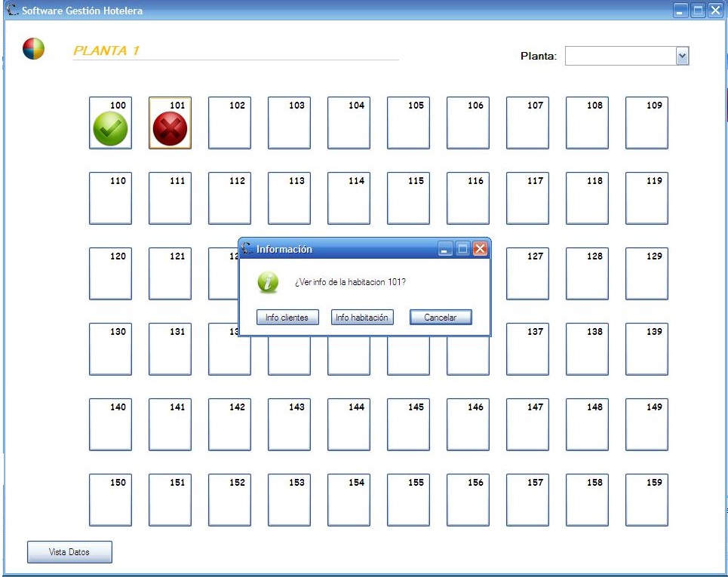Click the Planta combo box field
The height and width of the screenshot is (577, 728).
pyautogui.click(x=627, y=56)
